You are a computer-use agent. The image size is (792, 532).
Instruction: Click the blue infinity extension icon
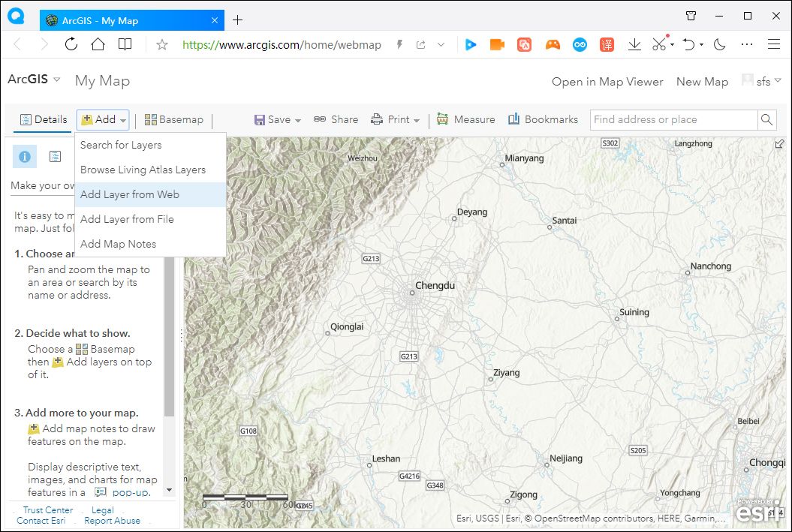click(580, 45)
